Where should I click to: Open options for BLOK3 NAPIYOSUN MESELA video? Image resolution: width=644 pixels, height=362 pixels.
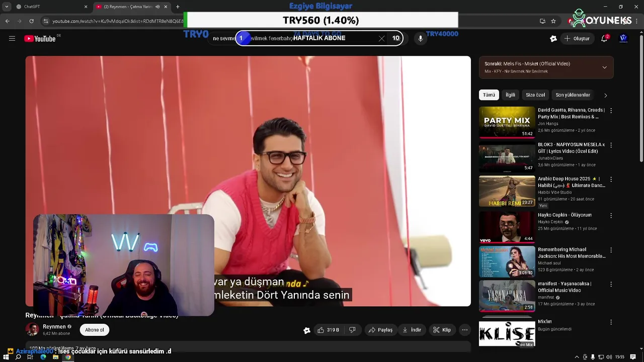click(x=611, y=145)
